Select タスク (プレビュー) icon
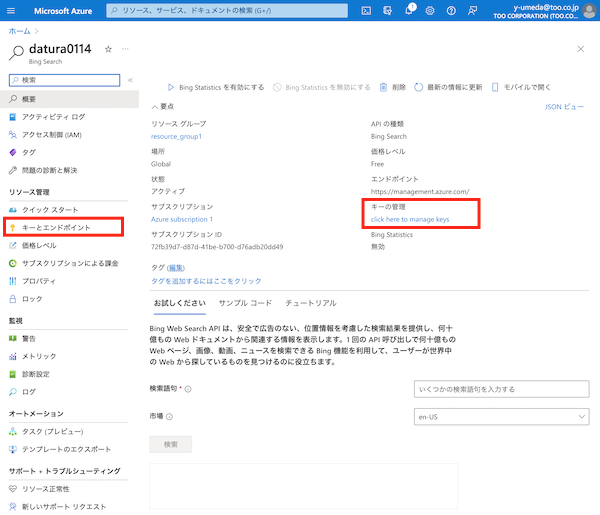The image size is (600, 515). pos(13,431)
